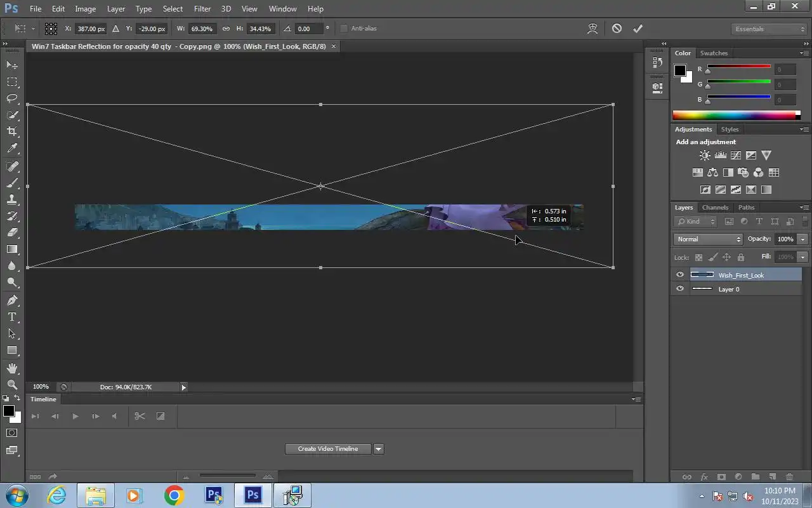
Task: Click the red channel slider
Action: point(738,67)
